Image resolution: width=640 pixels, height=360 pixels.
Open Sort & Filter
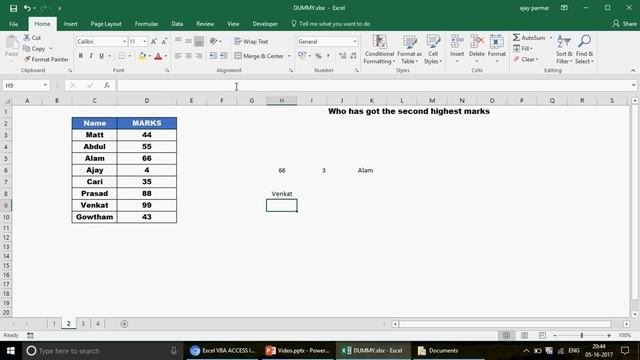[x=564, y=49]
